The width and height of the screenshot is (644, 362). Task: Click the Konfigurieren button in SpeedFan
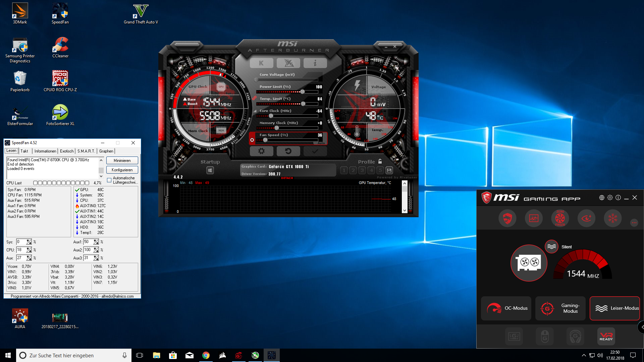122,170
